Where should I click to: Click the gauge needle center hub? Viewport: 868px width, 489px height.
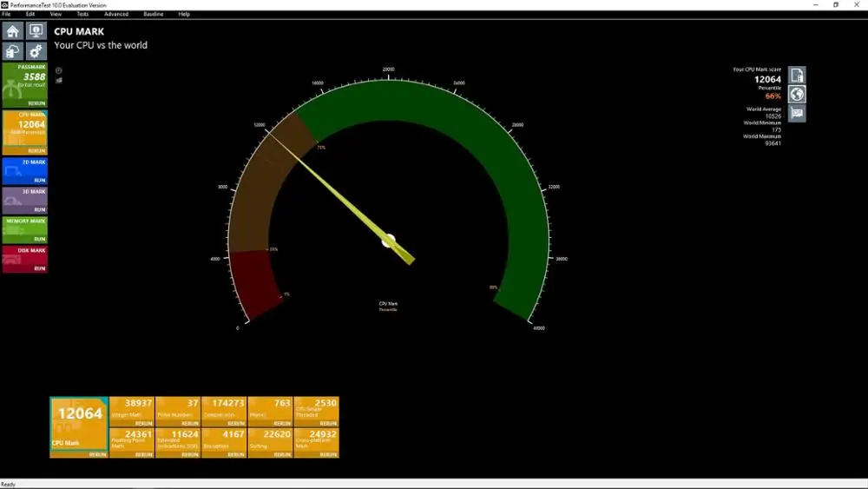389,241
